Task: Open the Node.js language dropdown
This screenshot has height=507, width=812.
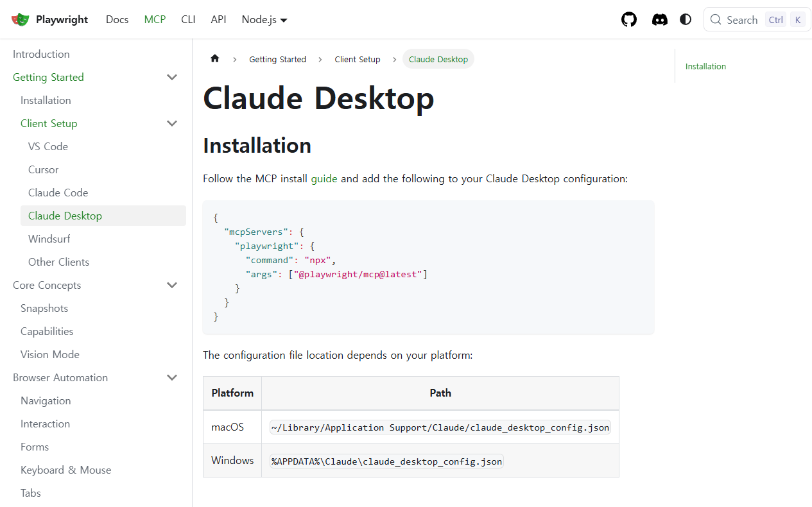Action: (x=264, y=19)
